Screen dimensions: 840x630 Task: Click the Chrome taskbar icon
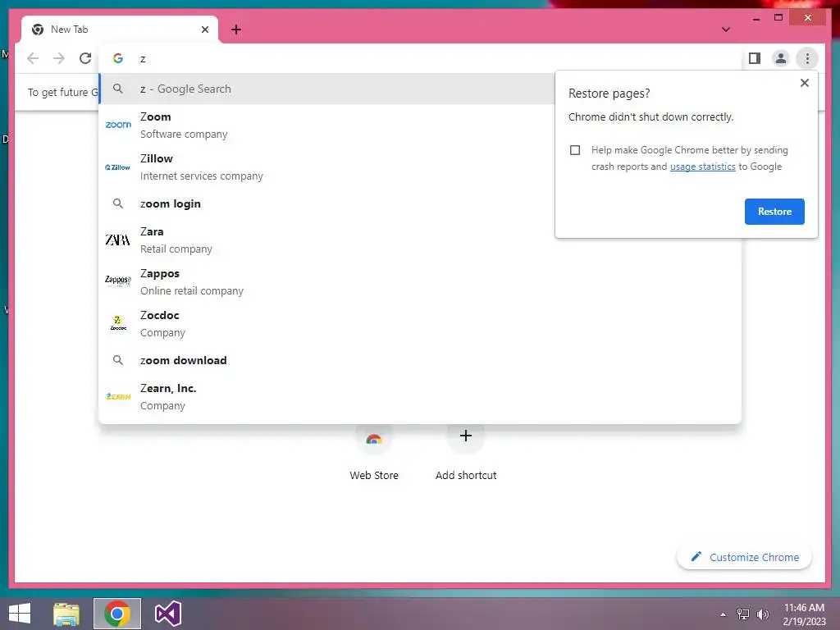point(116,614)
